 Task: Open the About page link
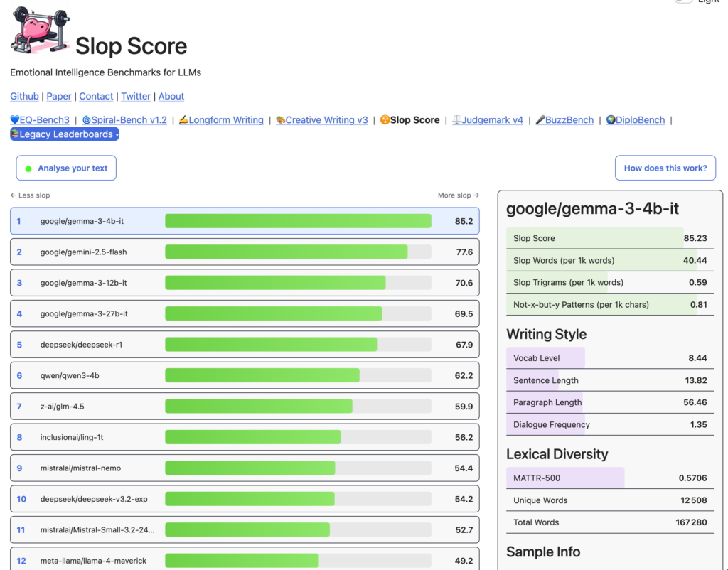pos(171,96)
